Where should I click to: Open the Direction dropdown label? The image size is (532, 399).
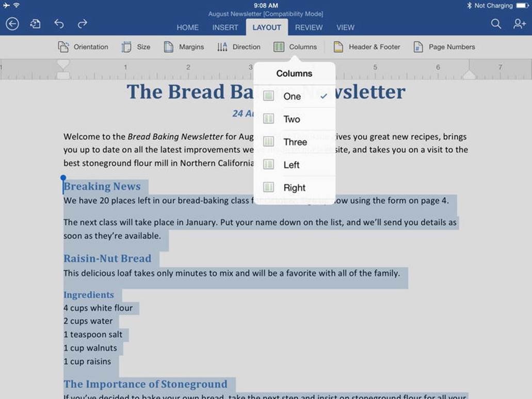[246, 47]
